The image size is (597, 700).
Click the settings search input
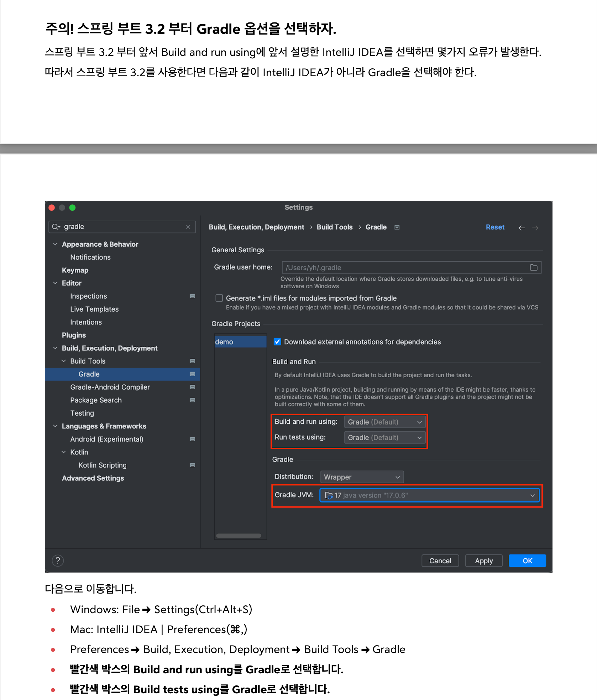tap(122, 227)
